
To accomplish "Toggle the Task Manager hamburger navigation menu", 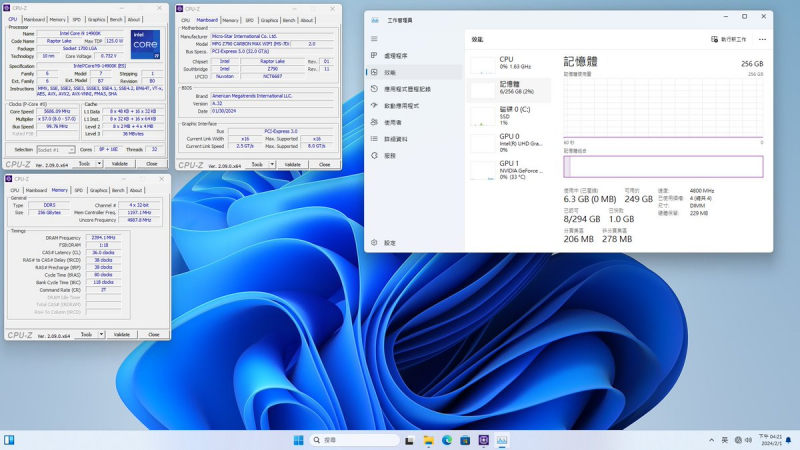I will 376,39.
